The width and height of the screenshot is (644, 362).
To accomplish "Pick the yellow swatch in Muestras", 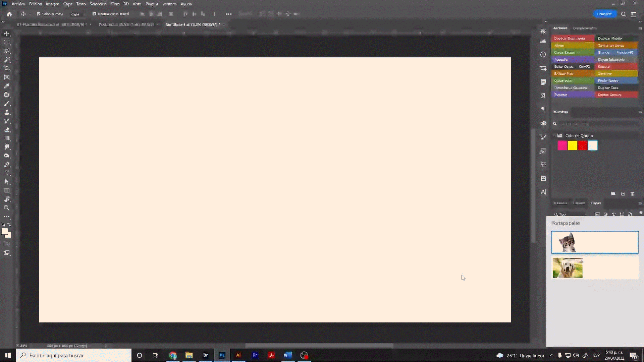I will pyautogui.click(x=573, y=145).
